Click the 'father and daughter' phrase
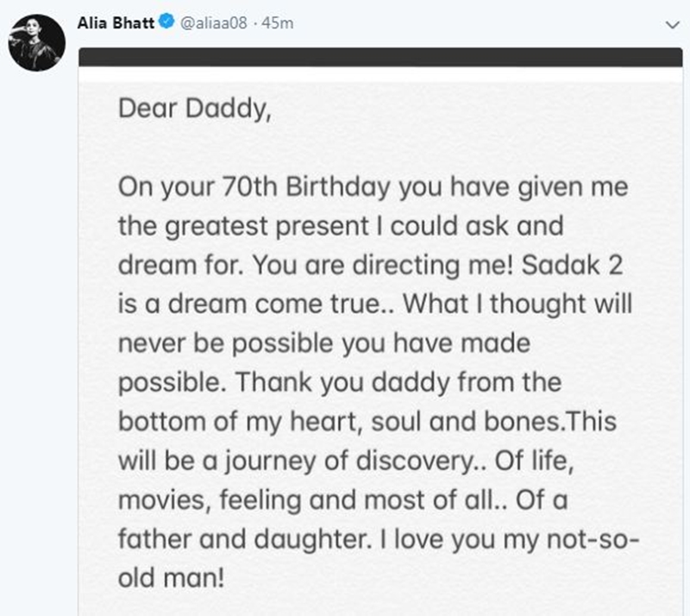Image resolution: width=690 pixels, height=616 pixels. (x=242, y=539)
